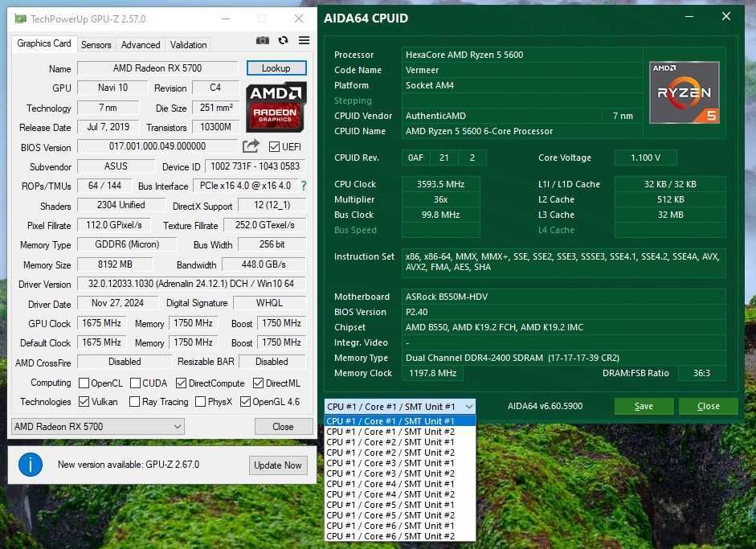This screenshot has height=549, width=756.
Task: Select highlighted CPU #1 / Core #1 / SMT Unit #1 entry
Action: pos(400,421)
